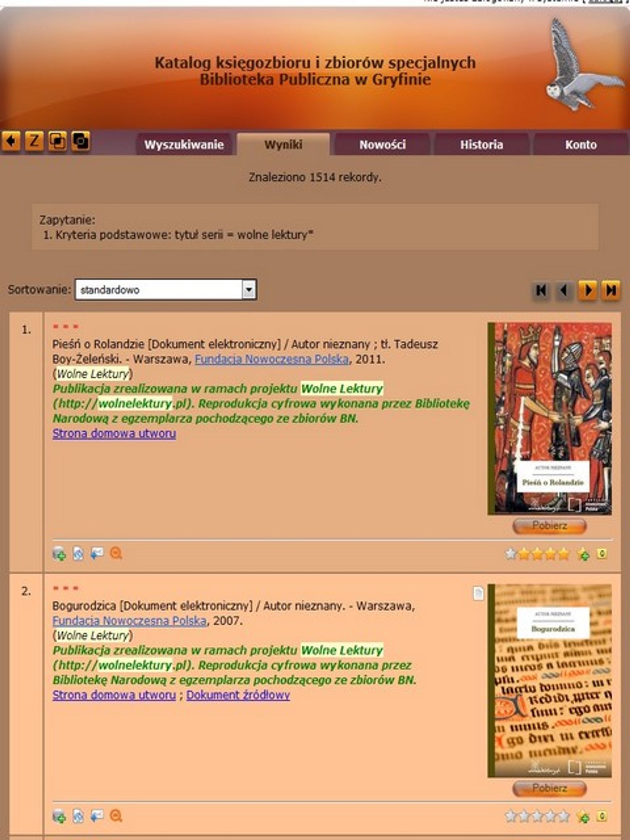The height and width of the screenshot is (840, 630).
Task: Rate Bogurodzica with the fifth star
Action: coord(564,816)
